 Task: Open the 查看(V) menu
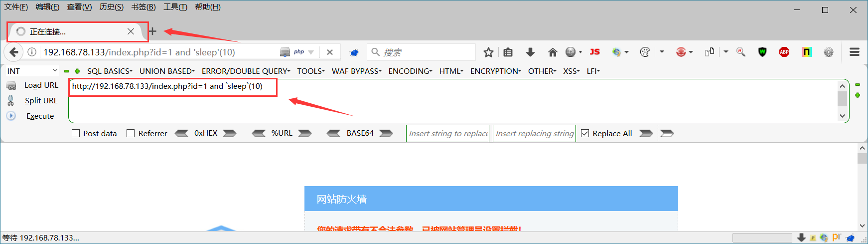[79, 7]
